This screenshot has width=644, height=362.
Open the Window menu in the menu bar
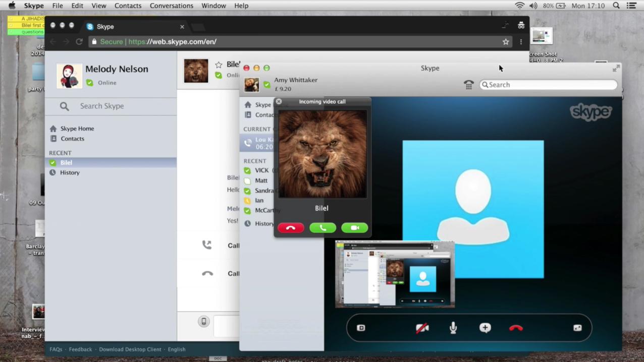pyautogui.click(x=214, y=6)
